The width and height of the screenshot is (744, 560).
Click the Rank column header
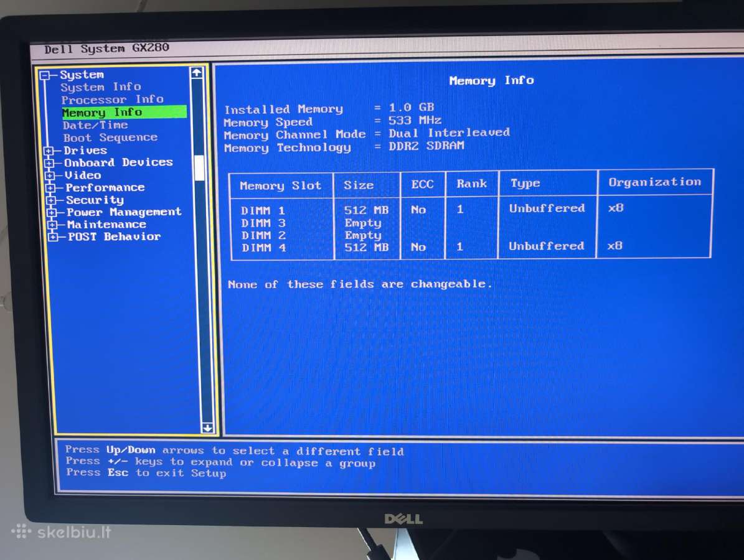click(472, 184)
